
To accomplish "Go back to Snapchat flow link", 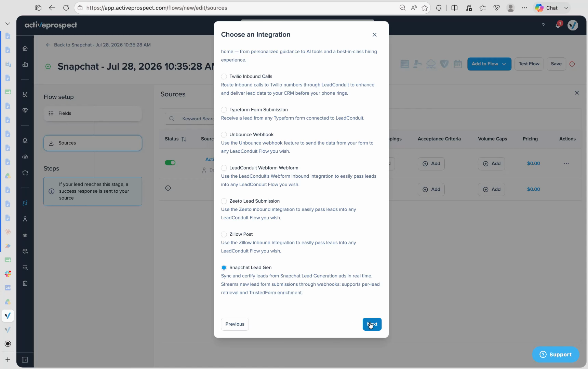I will [98, 45].
